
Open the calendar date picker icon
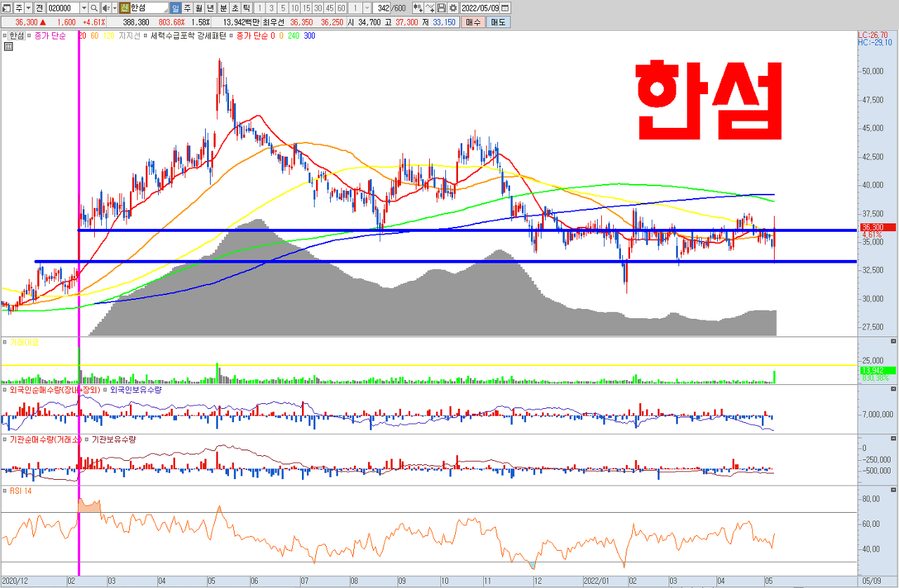(x=506, y=8)
